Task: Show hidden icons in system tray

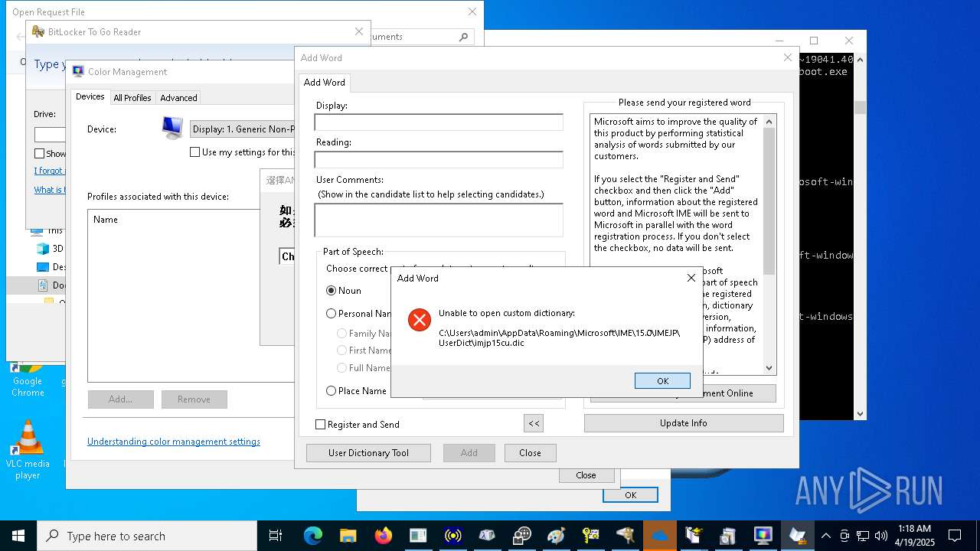Action: (826, 536)
